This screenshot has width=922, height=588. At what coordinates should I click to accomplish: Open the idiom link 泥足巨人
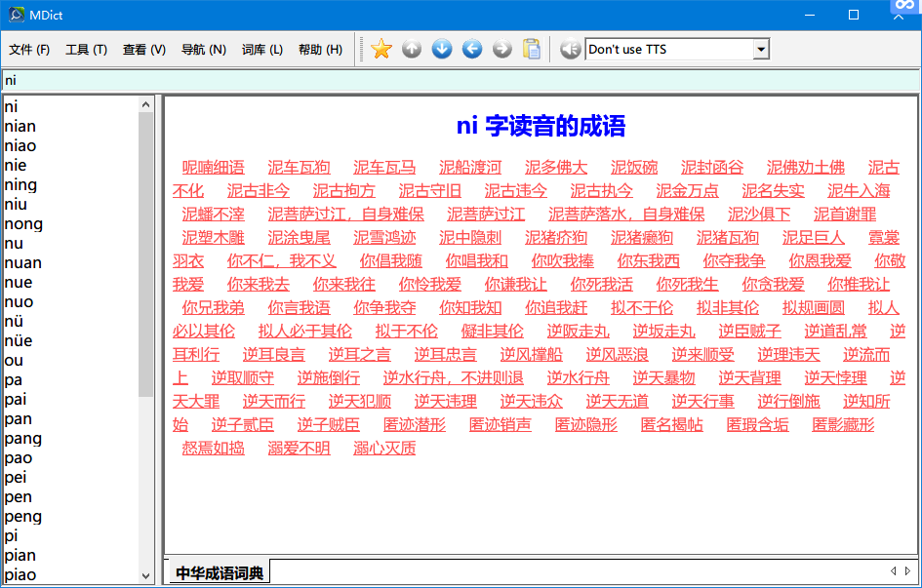[814, 237]
